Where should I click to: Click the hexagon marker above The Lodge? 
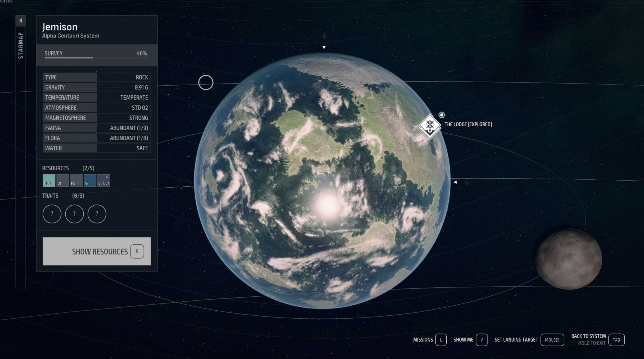click(x=442, y=115)
